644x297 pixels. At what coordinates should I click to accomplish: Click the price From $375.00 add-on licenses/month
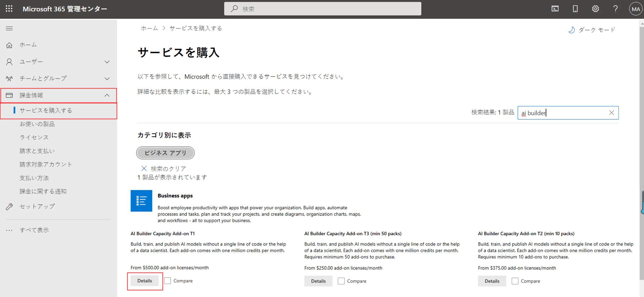pos(517,268)
